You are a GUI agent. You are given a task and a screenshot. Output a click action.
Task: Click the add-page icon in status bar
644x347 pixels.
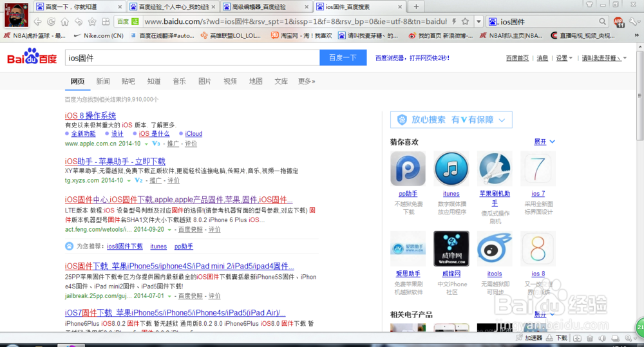(577, 338)
